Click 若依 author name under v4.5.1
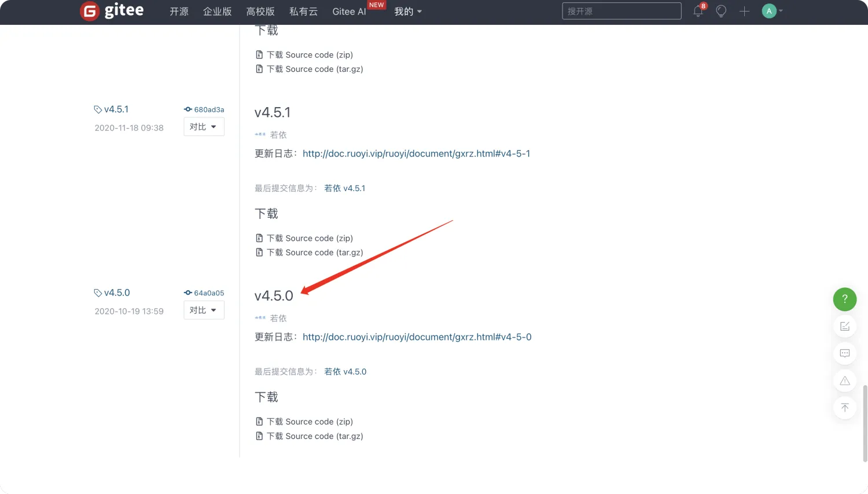 pyautogui.click(x=278, y=135)
